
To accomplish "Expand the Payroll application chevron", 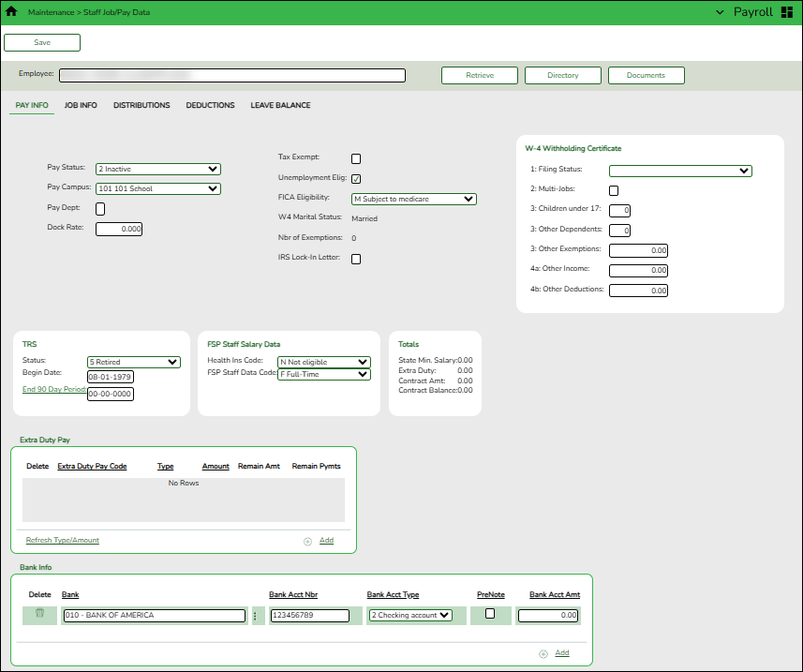I will (720, 12).
